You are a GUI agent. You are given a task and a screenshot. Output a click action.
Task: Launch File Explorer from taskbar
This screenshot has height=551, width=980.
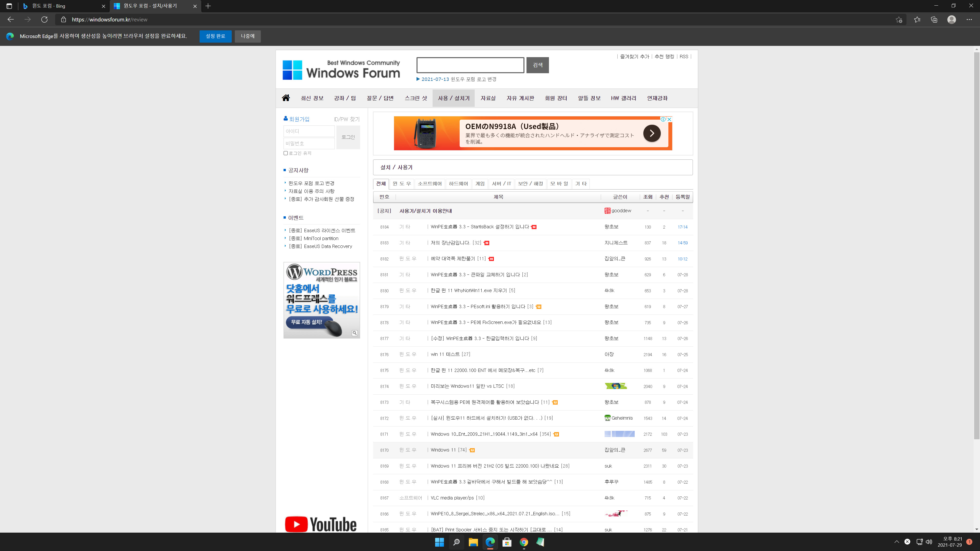(473, 542)
